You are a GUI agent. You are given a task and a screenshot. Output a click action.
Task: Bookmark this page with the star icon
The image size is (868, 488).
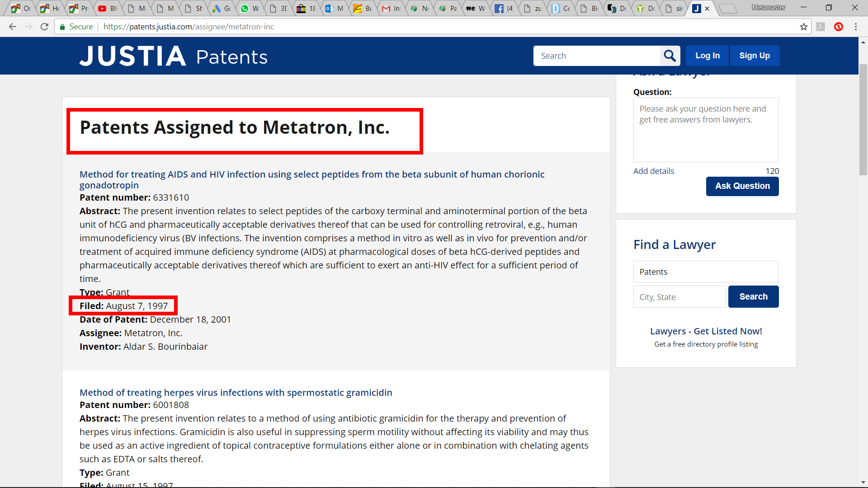[x=804, y=27]
